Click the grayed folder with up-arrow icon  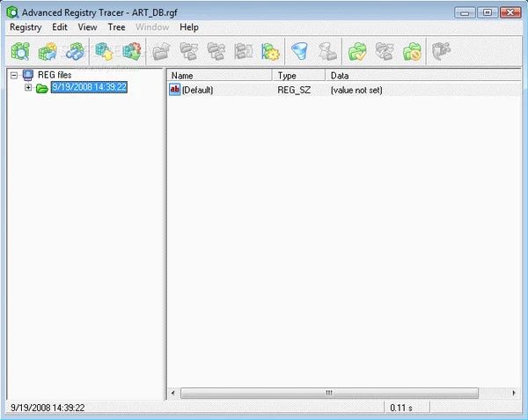[x=161, y=52]
